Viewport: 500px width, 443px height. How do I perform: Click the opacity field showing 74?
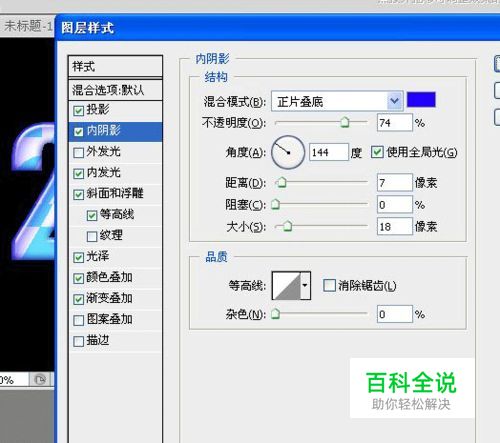(x=395, y=123)
